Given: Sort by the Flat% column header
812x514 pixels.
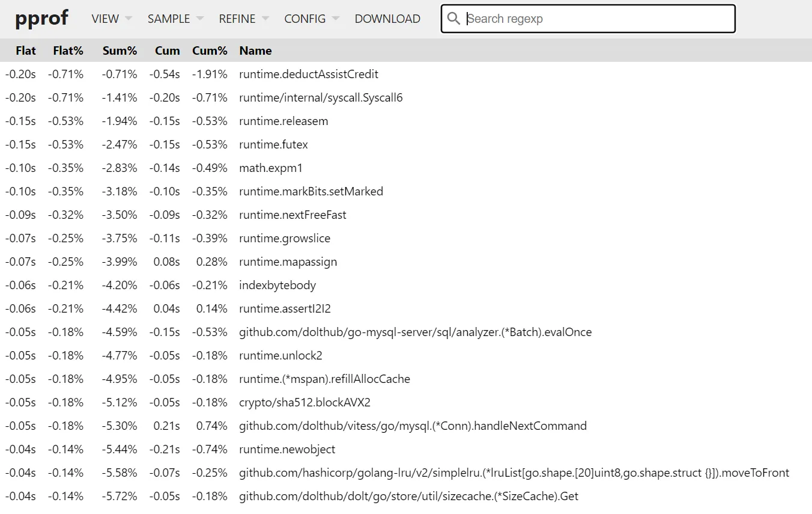Looking at the screenshot, I should (x=68, y=50).
